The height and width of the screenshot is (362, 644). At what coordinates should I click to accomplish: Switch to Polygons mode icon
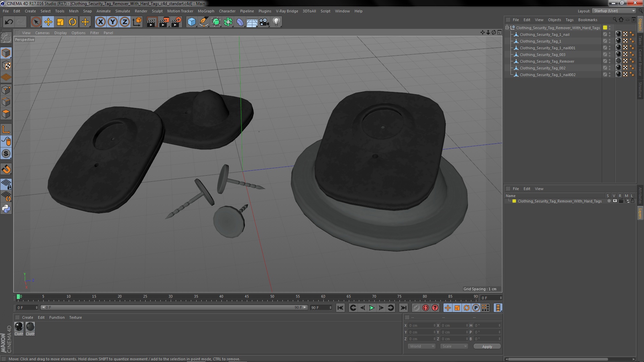pyautogui.click(x=6, y=114)
